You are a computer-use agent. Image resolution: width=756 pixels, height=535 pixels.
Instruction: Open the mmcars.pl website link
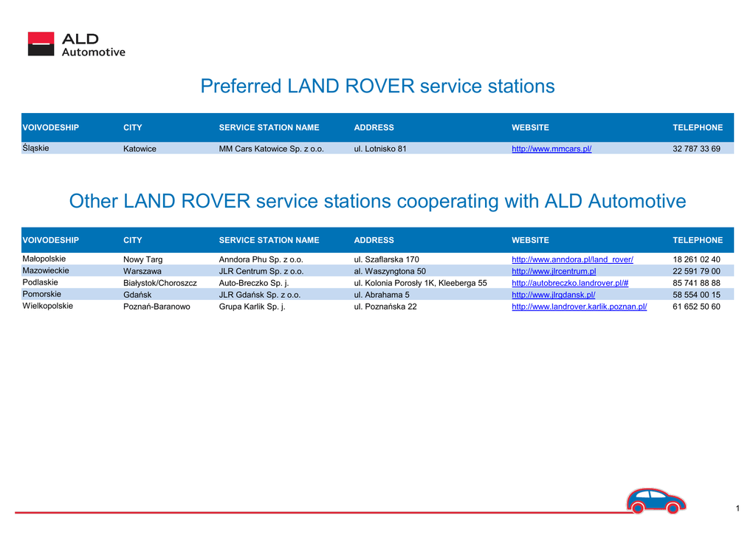tap(551, 149)
